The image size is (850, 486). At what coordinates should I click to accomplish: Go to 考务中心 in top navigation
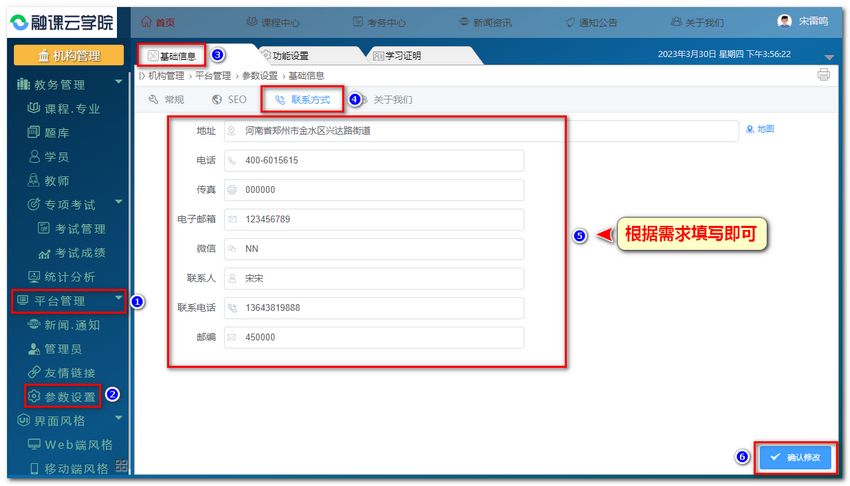pyautogui.click(x=379, y=22)
